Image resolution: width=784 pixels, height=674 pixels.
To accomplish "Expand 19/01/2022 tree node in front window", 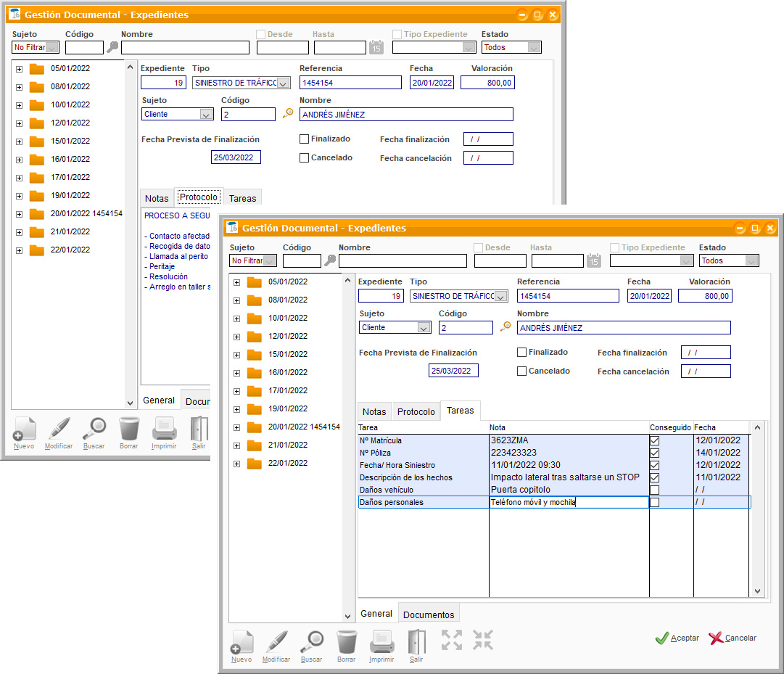I will click(237, 409).
